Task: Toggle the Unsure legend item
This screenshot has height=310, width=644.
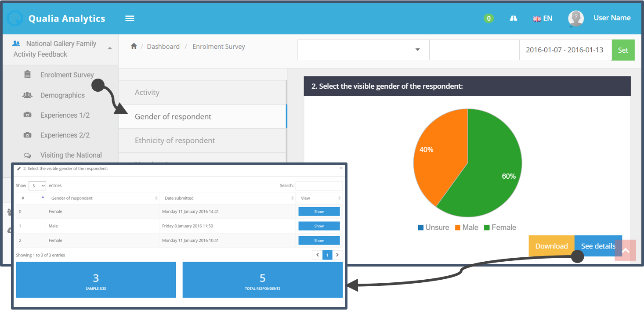Action: point(433,227)
